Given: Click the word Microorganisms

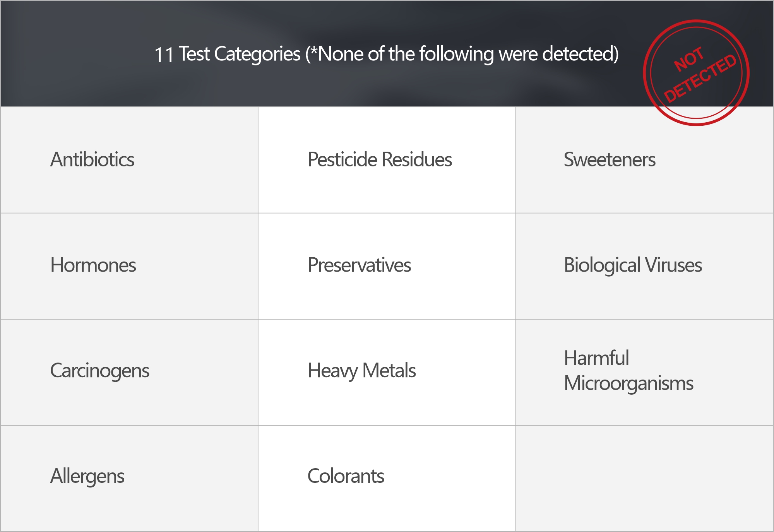Looking at the screenshot, I should (x=628, y=383).
